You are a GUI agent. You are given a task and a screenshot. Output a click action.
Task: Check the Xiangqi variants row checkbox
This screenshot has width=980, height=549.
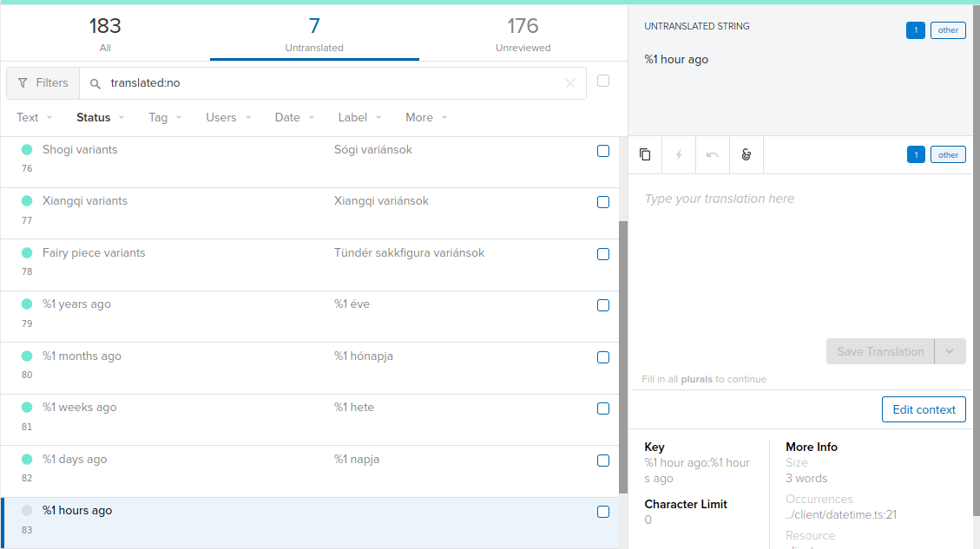[x=603, y=202]
